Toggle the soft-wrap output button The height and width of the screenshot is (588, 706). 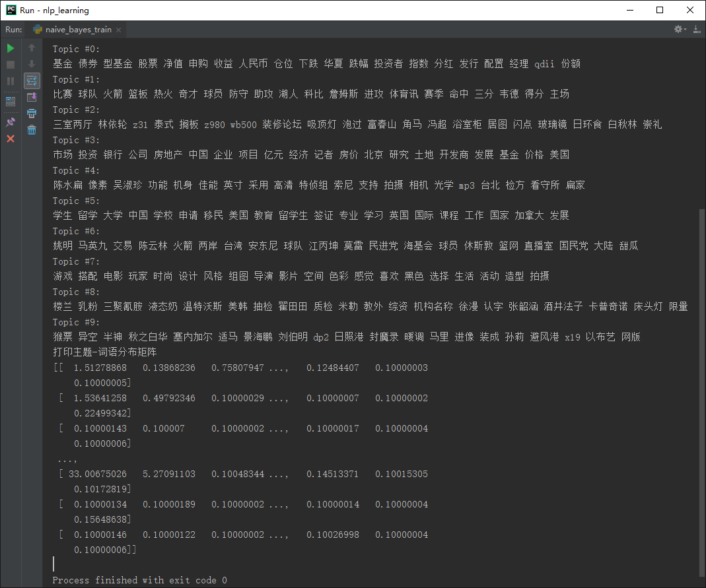tap(32, 81)
